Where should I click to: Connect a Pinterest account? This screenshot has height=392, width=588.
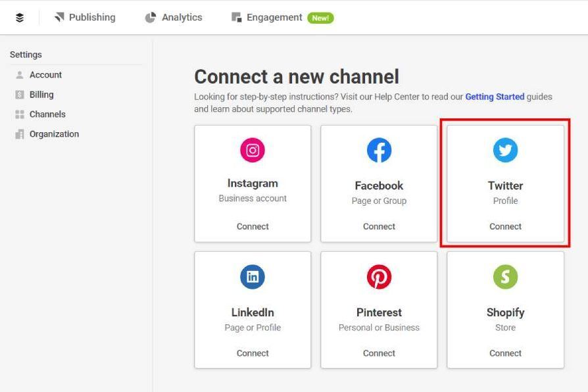379,353
